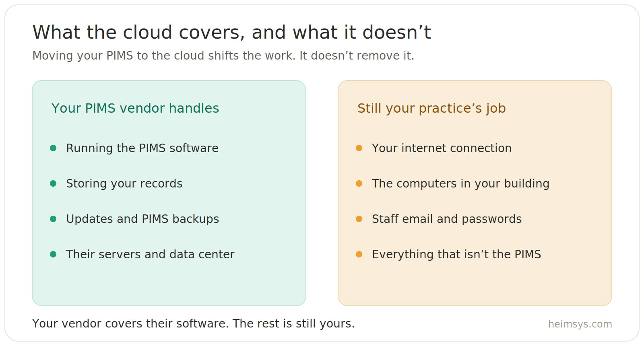
Task: Click the orange bullet beside Your internet connection
Action: 359,148
